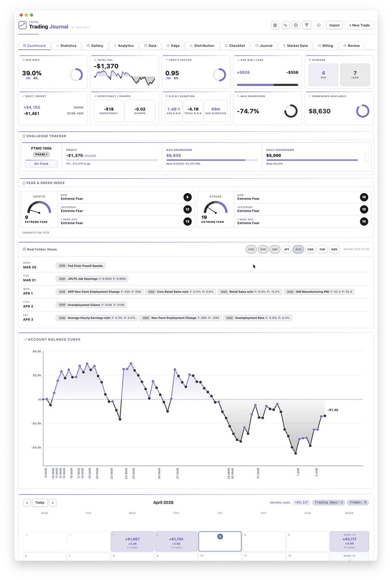Screen dimensions: 392x580
Task: Click the Today calendar button
Action: pos(40,503)
